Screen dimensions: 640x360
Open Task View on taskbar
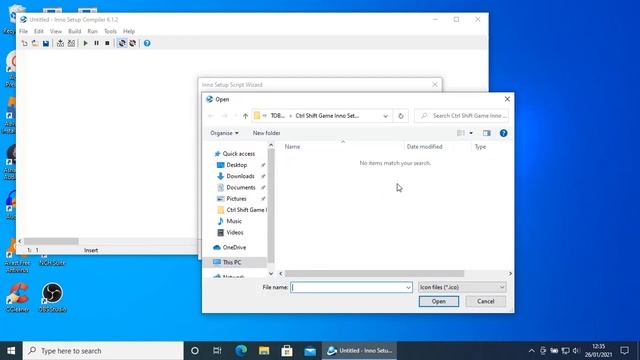click(x=217, y=351)
